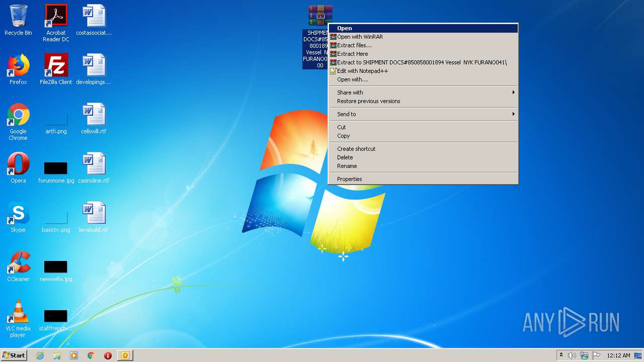This screenshot has height=362, width=644.
Task: Launch Opera from the taskbar
Action: (108, 355)
